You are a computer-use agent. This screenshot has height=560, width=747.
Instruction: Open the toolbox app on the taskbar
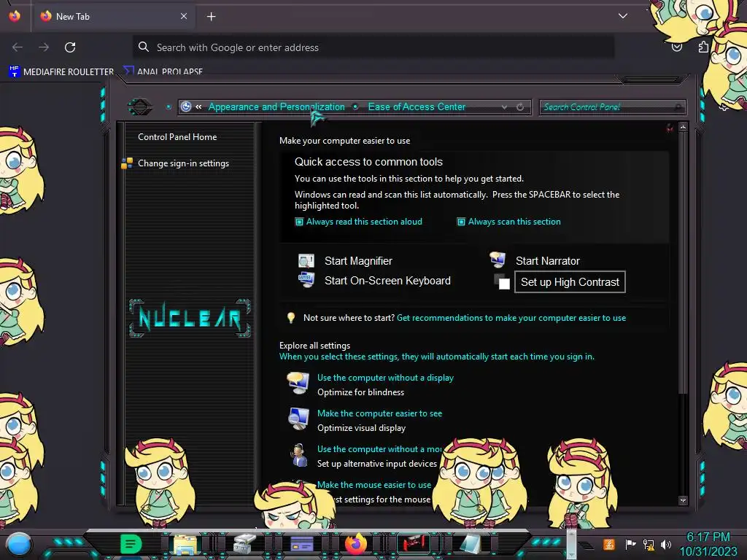coord(244,544)
